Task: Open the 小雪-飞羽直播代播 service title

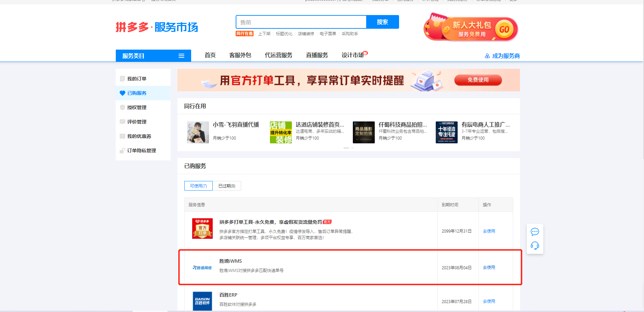Action: [236, 125]
